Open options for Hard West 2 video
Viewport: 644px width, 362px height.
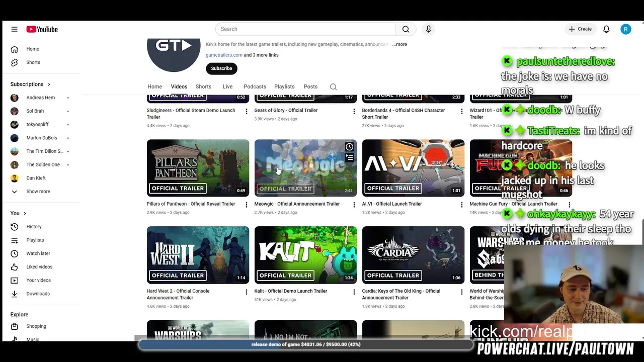(246, 292)
